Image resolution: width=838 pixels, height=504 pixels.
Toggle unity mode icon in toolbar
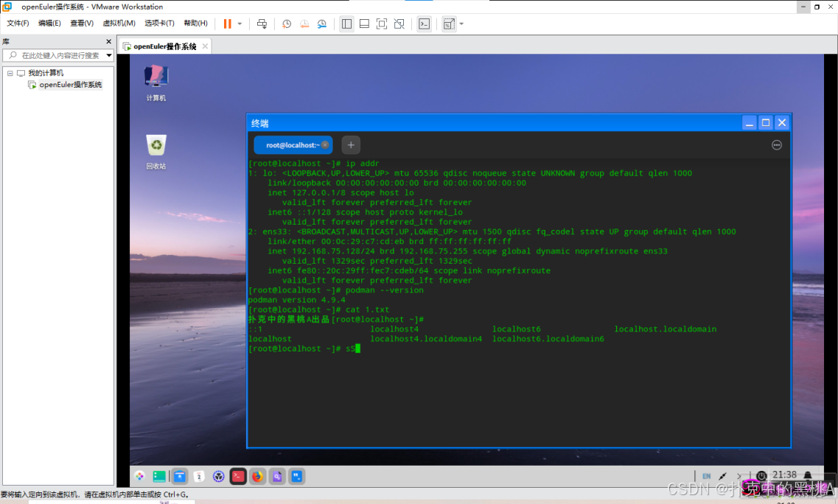click(399, 24)
